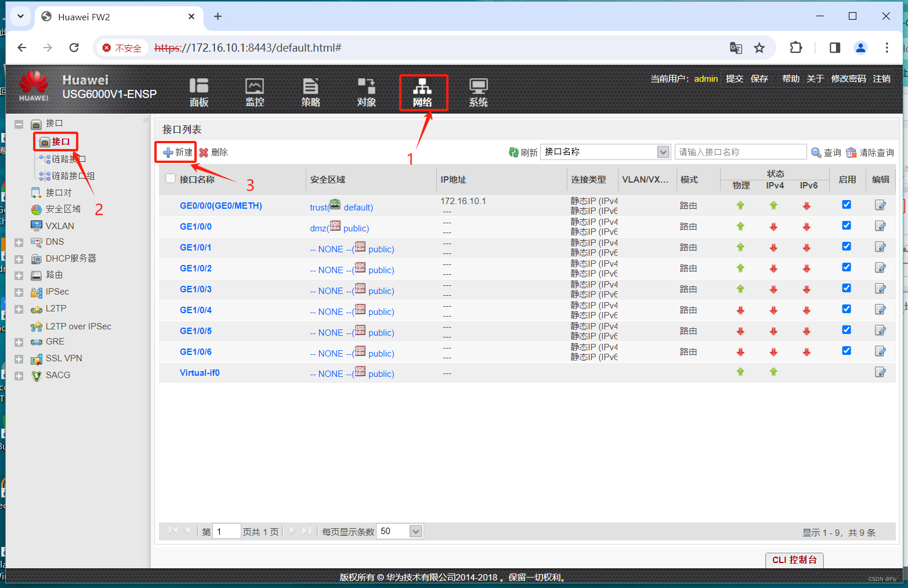Image resolution: width=908 pixels, height=588 pixels.
Task: Click the browser reload icon
Action: tap(74, 48)
